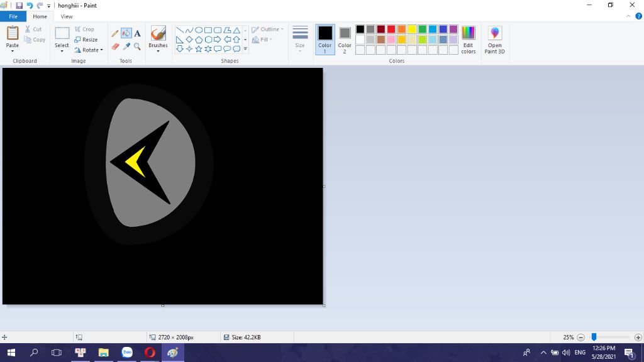Pick the yellow color swatch
The width and height of the screenshot is (644, 362).
(x=411, y=29)
